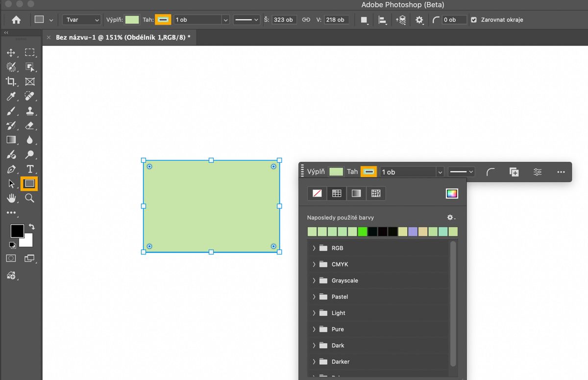The image size is (588, 380).
Task: Select the Move tool
Action: [11, 53]
